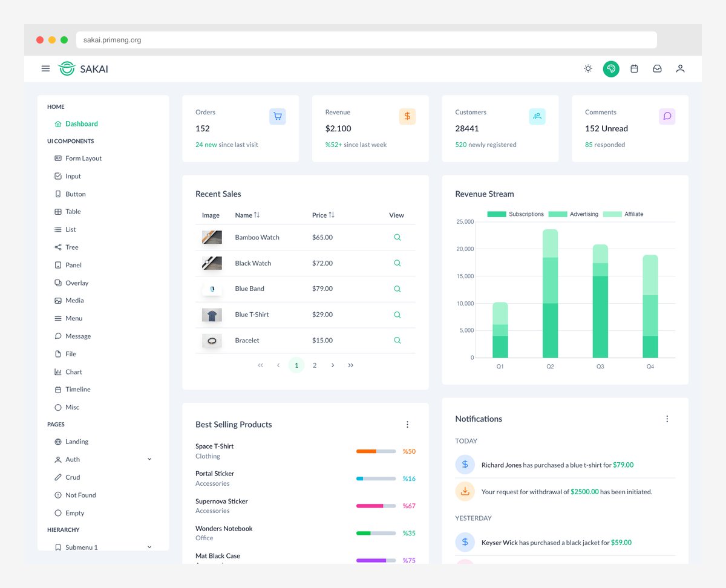
Task: Click the Comments speech bubble icon
Action: coord(667,116)
